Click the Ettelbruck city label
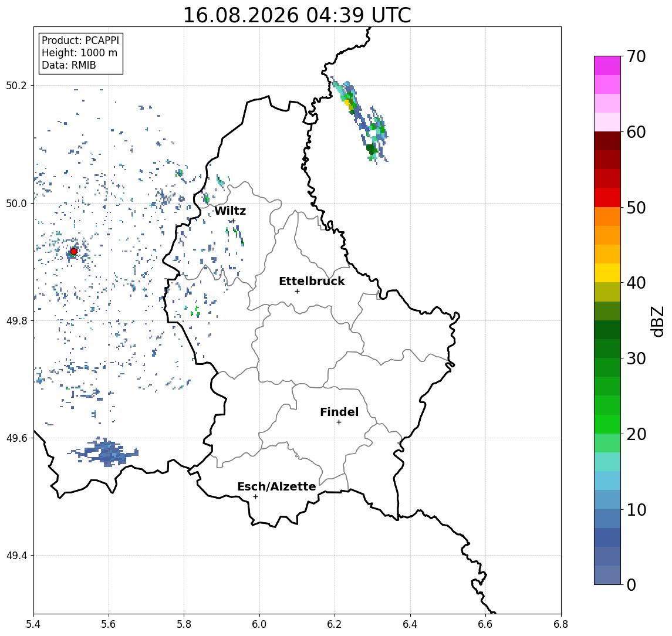 312,281
